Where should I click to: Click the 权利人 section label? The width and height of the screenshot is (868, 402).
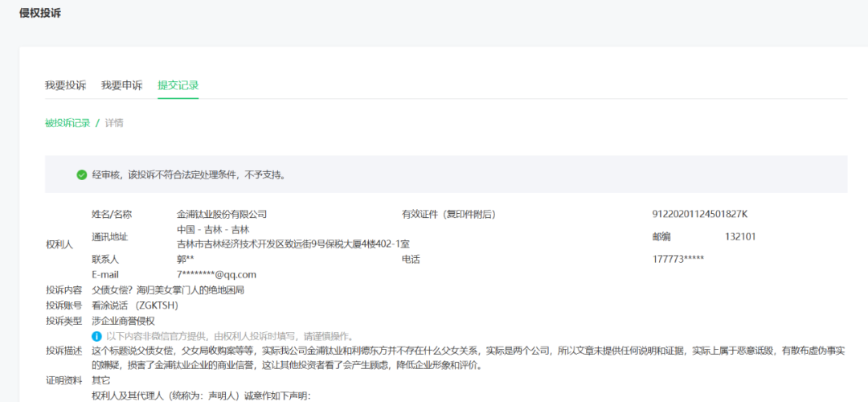[59, 244]
